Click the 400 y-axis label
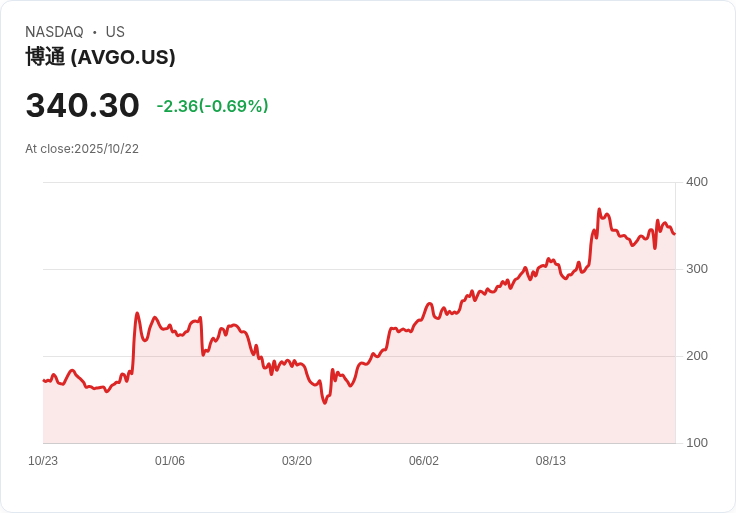736x513 pixels. 697,182
